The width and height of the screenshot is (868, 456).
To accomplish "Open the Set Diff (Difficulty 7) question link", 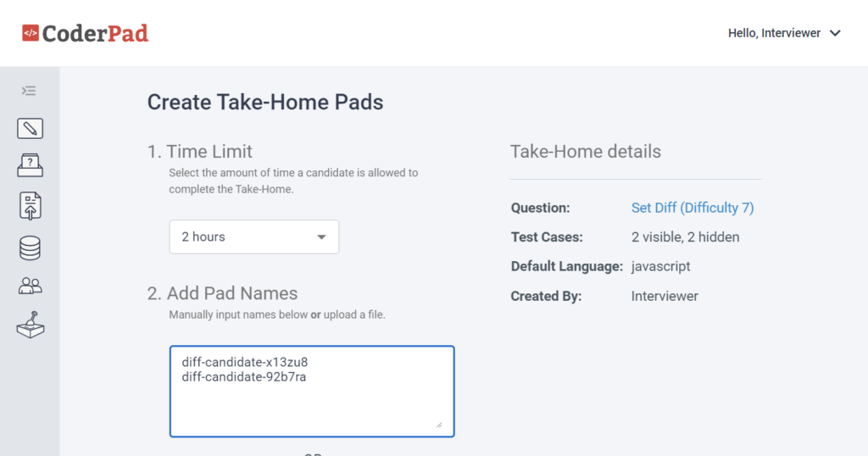I will pos(693,208).
